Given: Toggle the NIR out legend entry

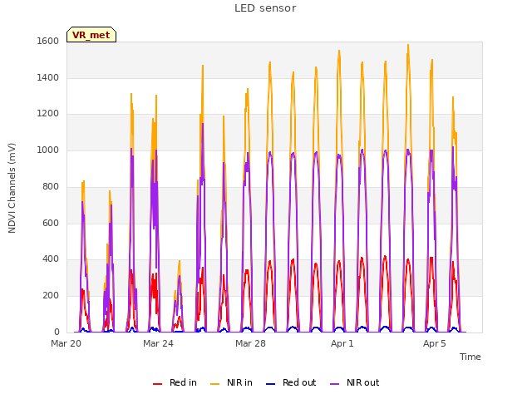Looking at the screenshot, I should [x=355, y=382].
